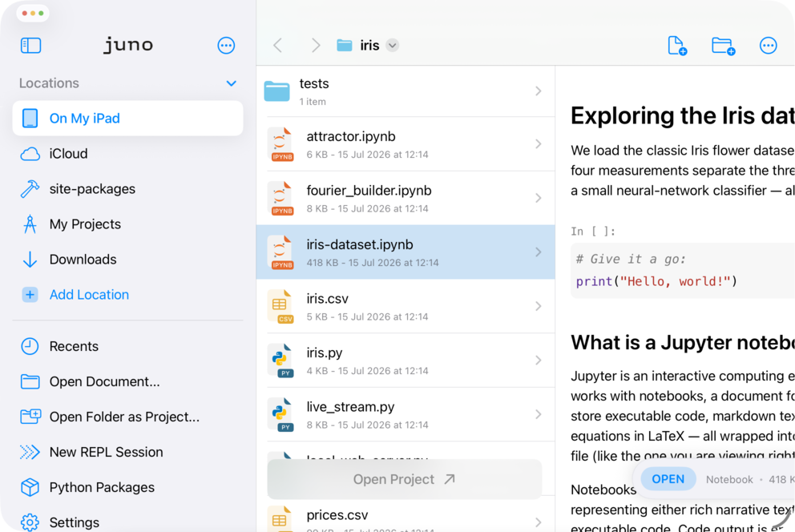Viewport: 795px width, 532px height.
Task: Toggle the sidebar panel icon
Action: click(30, 45)
